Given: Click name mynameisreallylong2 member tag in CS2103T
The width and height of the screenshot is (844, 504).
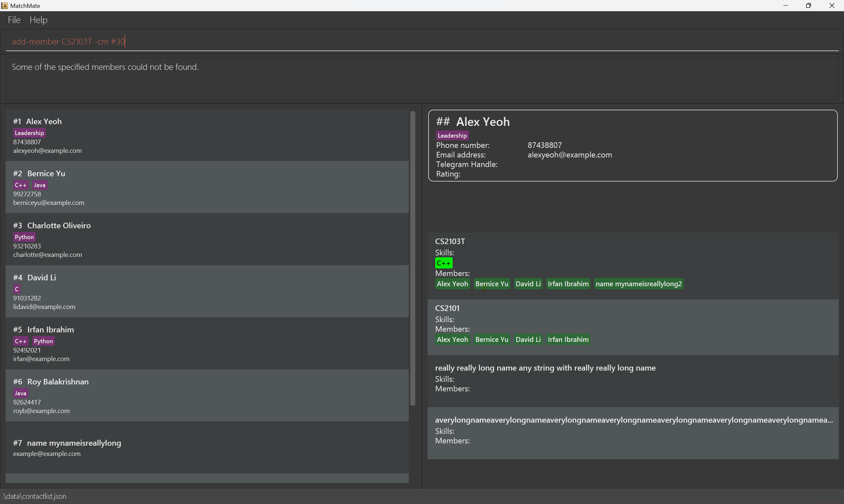Looking at the screenshot, I should (638, 284).
